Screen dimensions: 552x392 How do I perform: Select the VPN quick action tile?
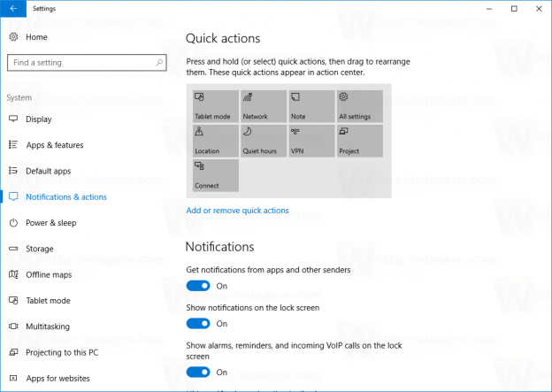(311, 141)
